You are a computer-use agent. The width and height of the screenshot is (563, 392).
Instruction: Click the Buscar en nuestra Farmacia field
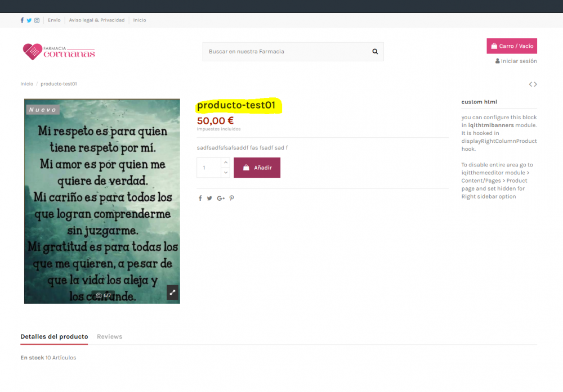[281, 51]
